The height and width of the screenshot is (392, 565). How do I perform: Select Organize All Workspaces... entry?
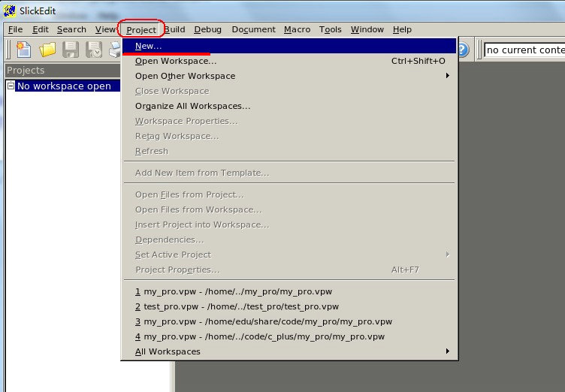pyautogui.click(x=290, y=106)
